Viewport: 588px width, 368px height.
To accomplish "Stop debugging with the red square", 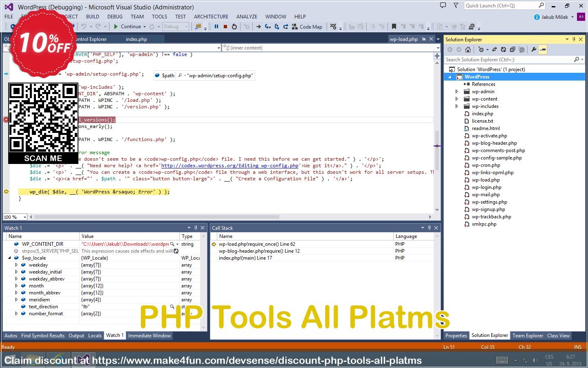I will (x=225, y=27).
